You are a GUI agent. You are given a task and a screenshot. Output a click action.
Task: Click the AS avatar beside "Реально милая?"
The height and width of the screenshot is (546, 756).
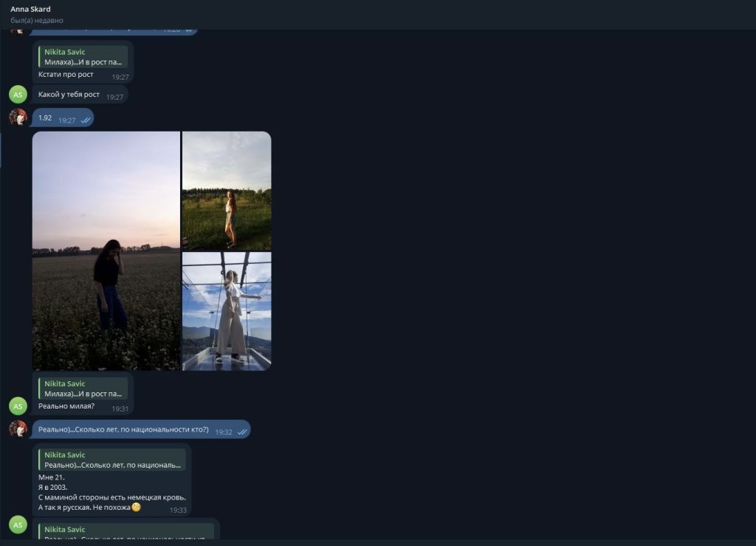coord(18,406)
